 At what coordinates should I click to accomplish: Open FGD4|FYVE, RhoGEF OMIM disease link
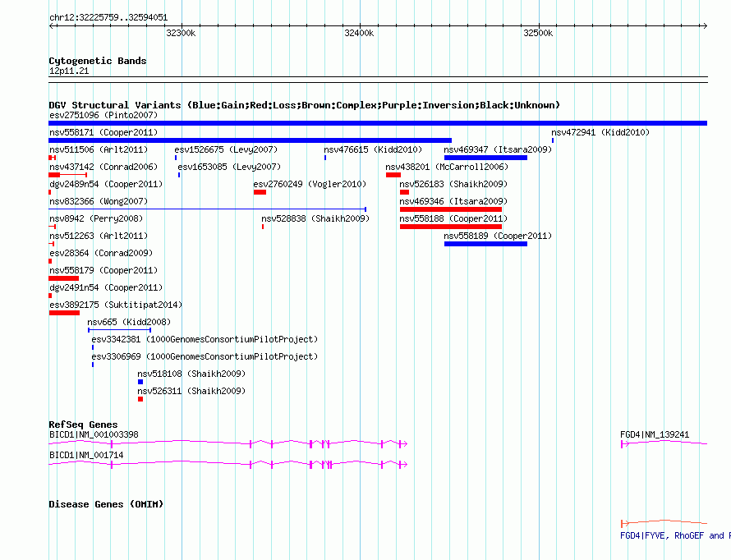point(675,535)
